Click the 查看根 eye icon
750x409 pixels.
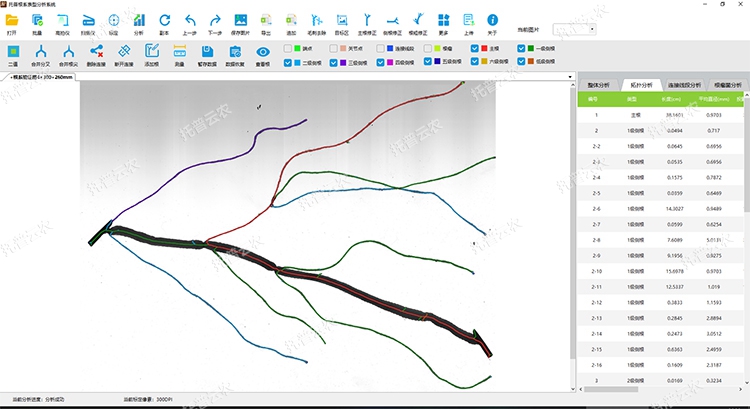[x=263, y=54]
